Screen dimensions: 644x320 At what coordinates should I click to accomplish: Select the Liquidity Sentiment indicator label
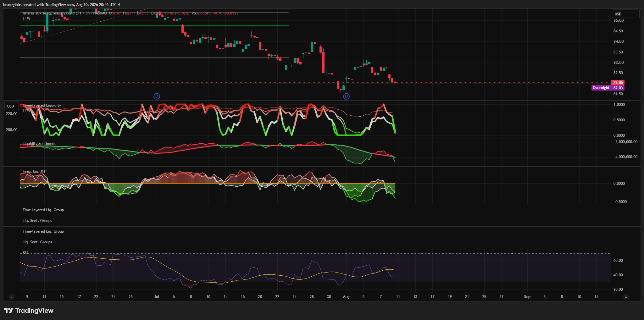point(39,144)
